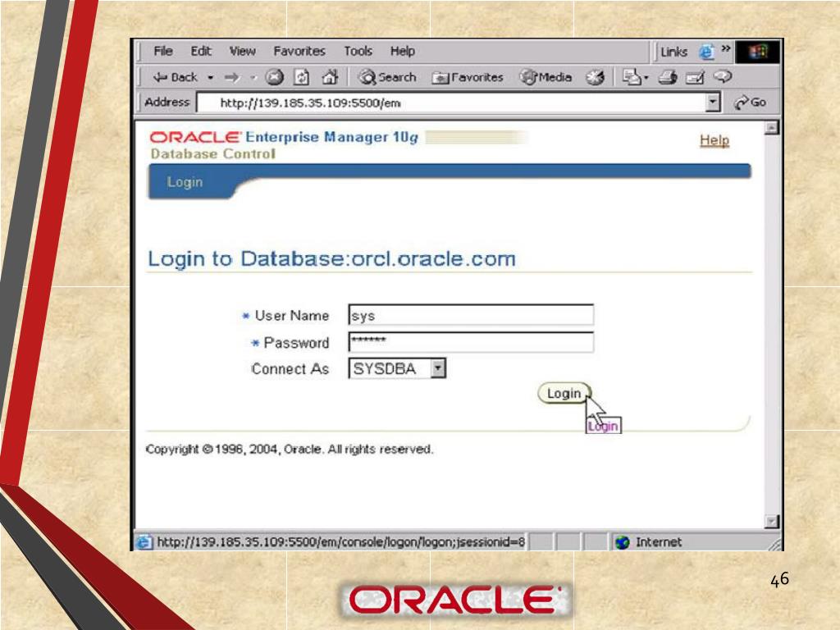Click the Internet Explorer icon in Links bar
Image resolution: width=840 pixels, height=630 pixels.
706,52
